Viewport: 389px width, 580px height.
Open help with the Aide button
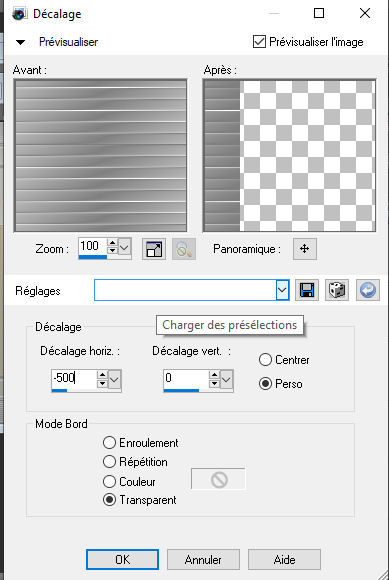click(284, 559)
